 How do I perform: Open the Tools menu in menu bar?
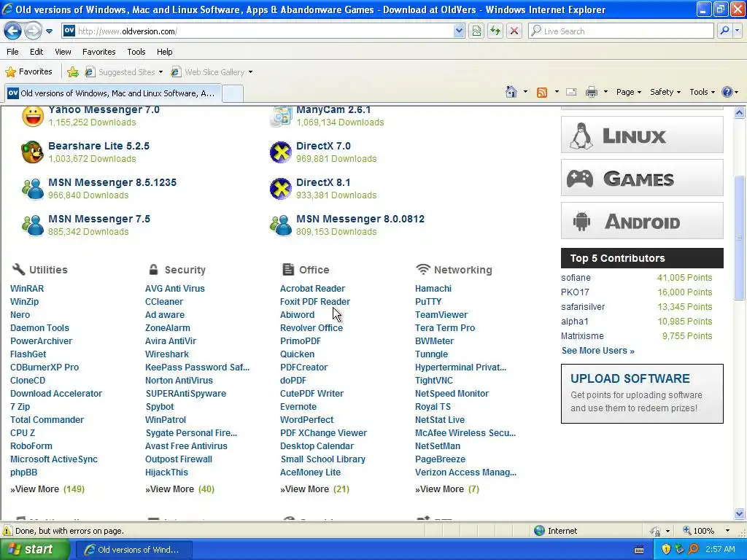pyautogui.click(x=136, y=52)
